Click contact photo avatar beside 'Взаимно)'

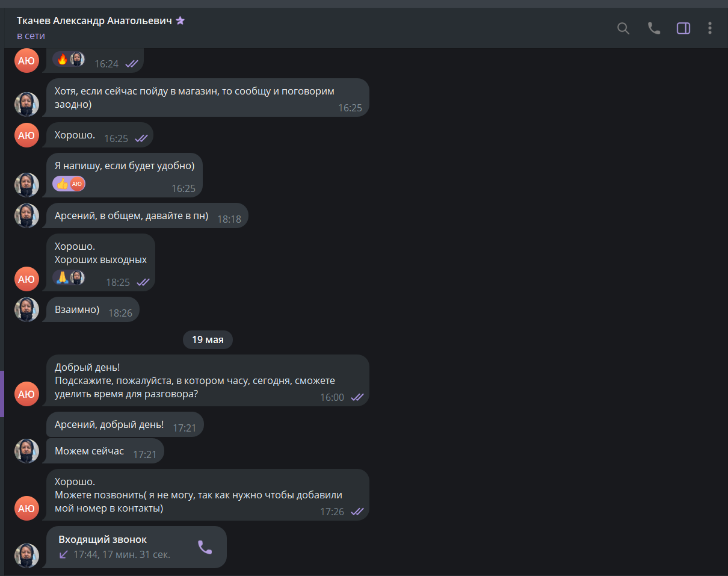tap(26, 309)
